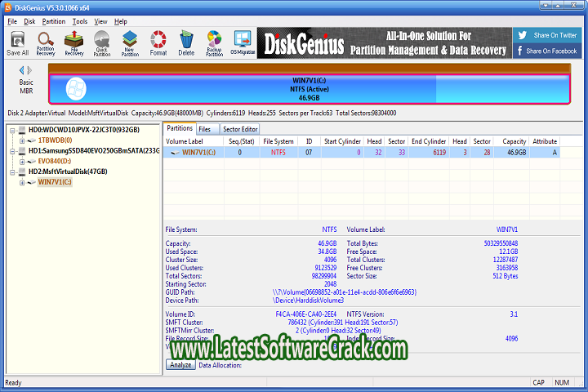The height and width of the screenshot is (392, 588).
Task: Click the Windows logo on the partition bar
Action: click(x=76, y=89)
